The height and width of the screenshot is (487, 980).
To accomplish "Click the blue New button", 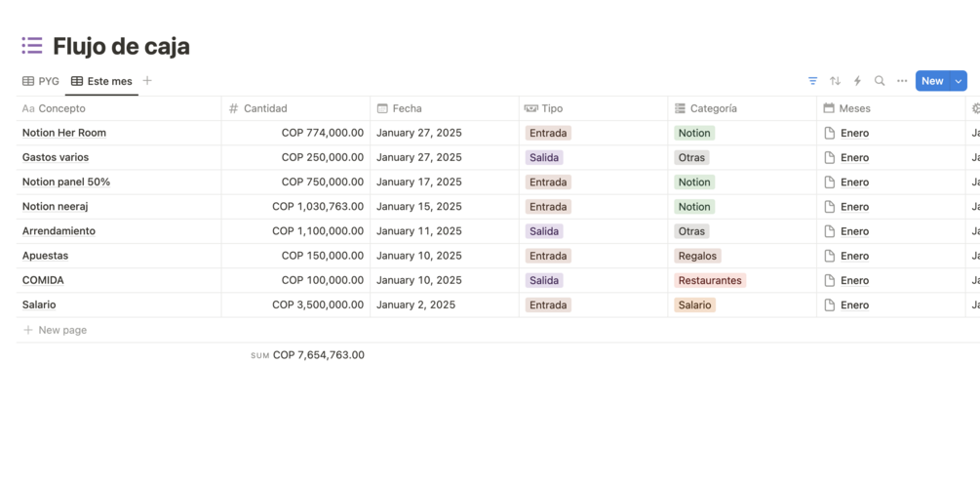I will [932, 81].
